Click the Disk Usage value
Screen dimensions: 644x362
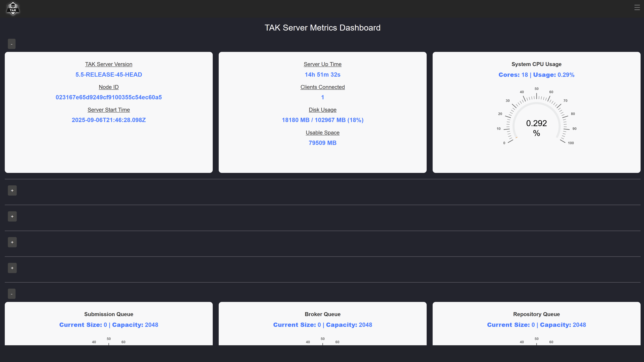coord(322,120)
